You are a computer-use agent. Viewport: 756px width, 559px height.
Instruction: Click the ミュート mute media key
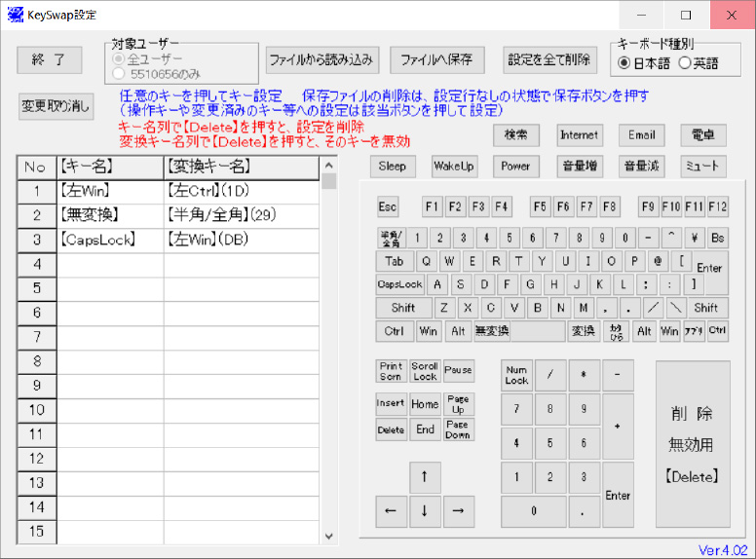coord(702,166)
